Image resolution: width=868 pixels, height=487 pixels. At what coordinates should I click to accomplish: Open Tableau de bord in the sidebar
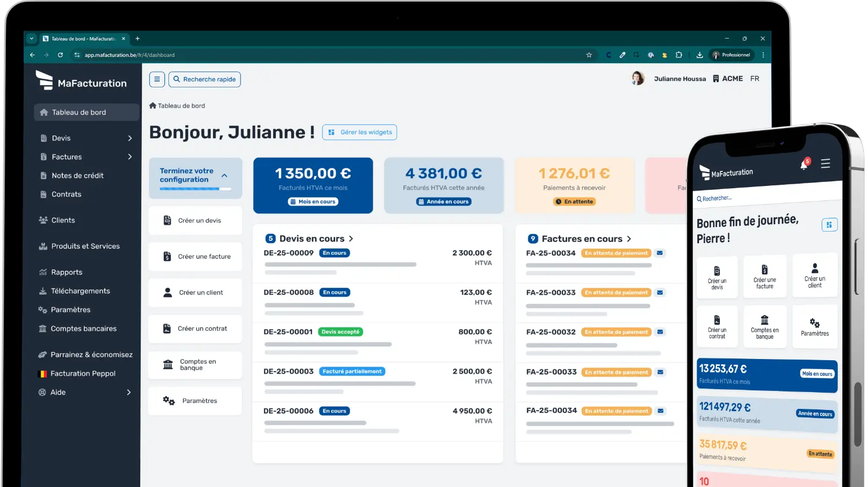(86, 112)
